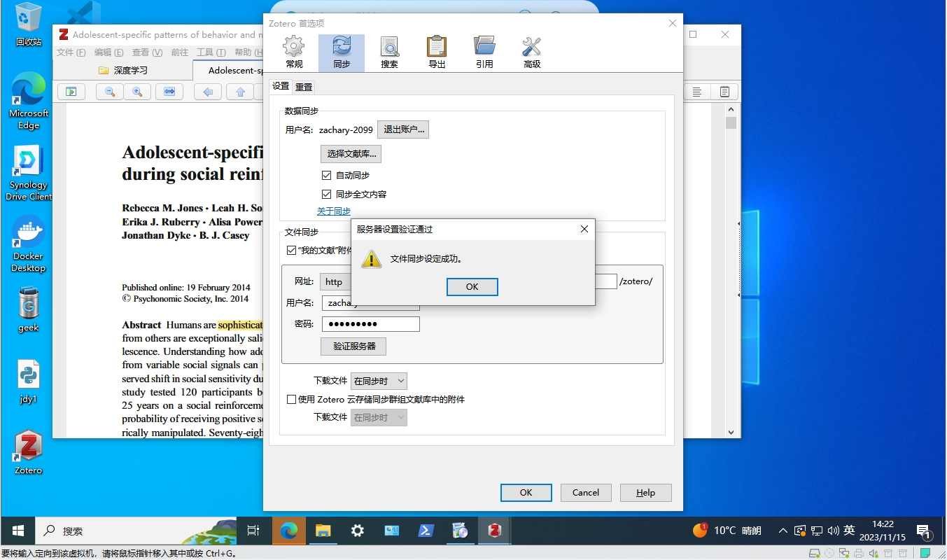The width and height of the screenshot is (947, 560).
Task: Open Docker Desktop from desktop shortcut
Action: (28, 244)
